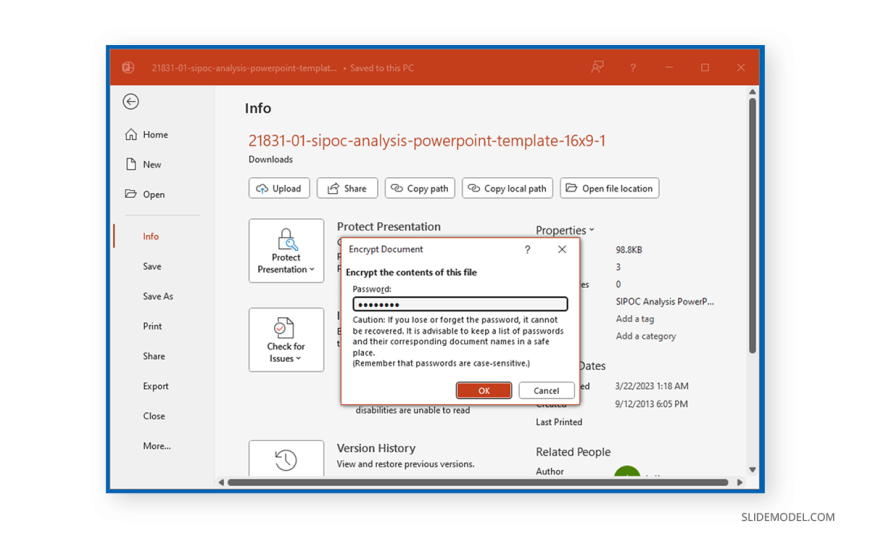Click the title bar help question mark

(633, 68)
